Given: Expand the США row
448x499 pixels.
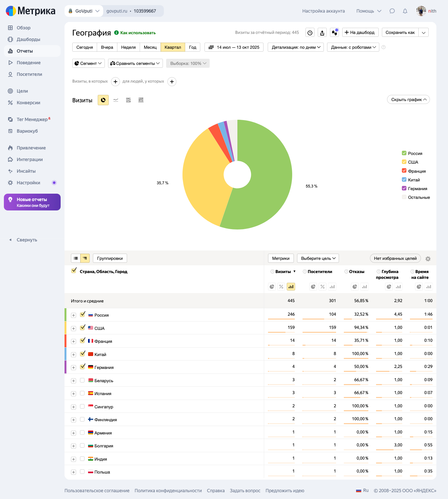Looking at the screenshot, I should tap(74, 329).
